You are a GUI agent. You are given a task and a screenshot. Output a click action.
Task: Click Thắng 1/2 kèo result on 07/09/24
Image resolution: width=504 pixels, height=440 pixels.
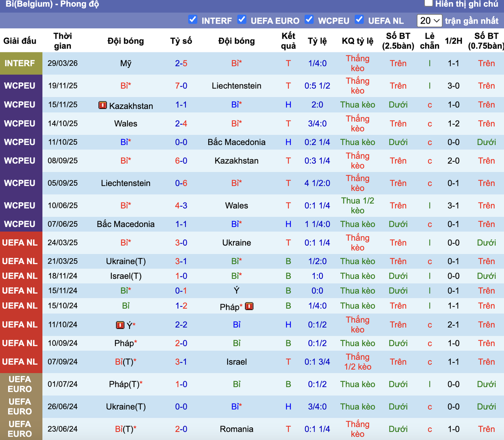coord(358,362)
